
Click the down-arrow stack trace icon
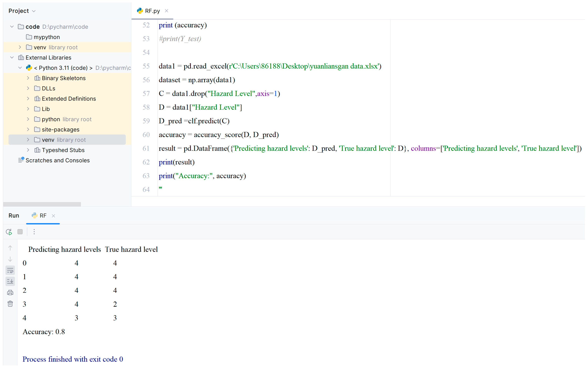pos(10,259)
